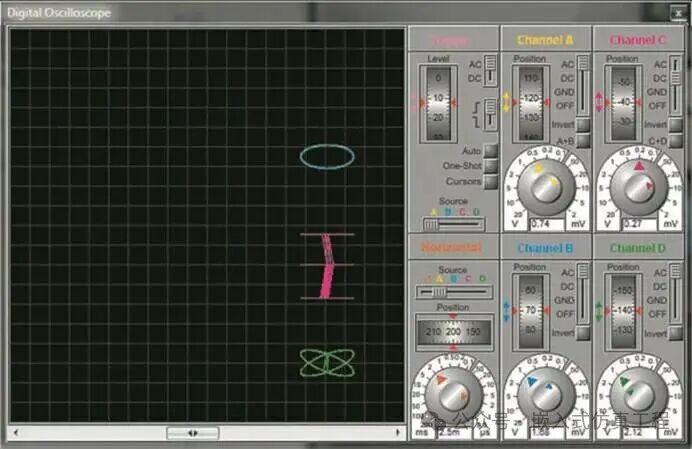Screen dimensions: 692x449
Task: Enable the Cursors button
Action: pyautogui.click(x=490, y=181)
